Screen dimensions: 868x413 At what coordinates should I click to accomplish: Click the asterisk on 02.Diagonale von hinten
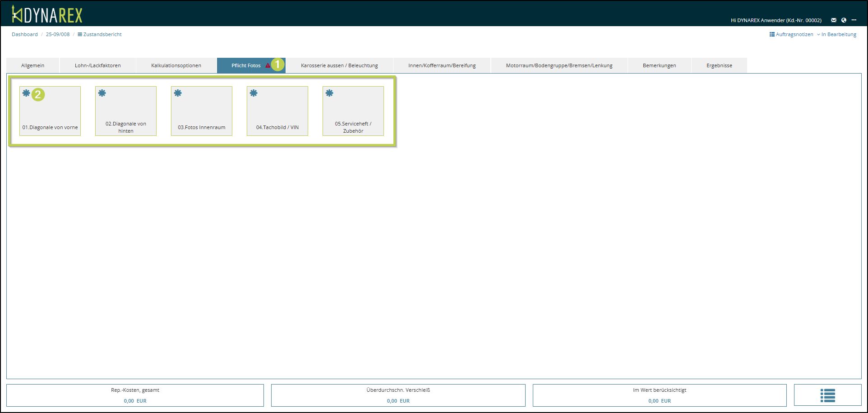[x=102, y=93]
